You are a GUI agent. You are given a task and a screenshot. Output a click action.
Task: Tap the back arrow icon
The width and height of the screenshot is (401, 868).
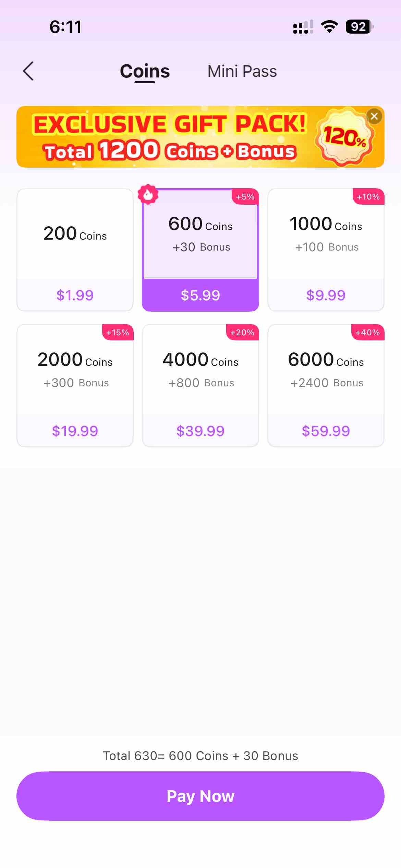28,71
